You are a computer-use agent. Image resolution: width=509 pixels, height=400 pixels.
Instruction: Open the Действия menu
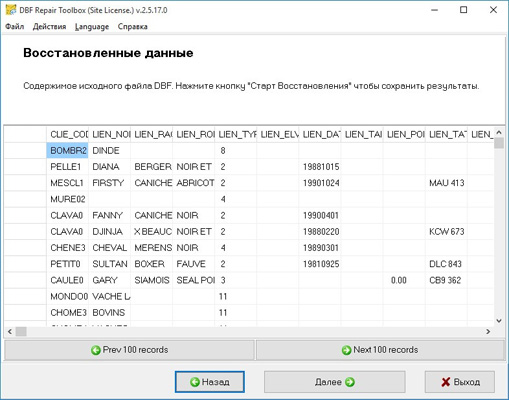tap(49, 27)
